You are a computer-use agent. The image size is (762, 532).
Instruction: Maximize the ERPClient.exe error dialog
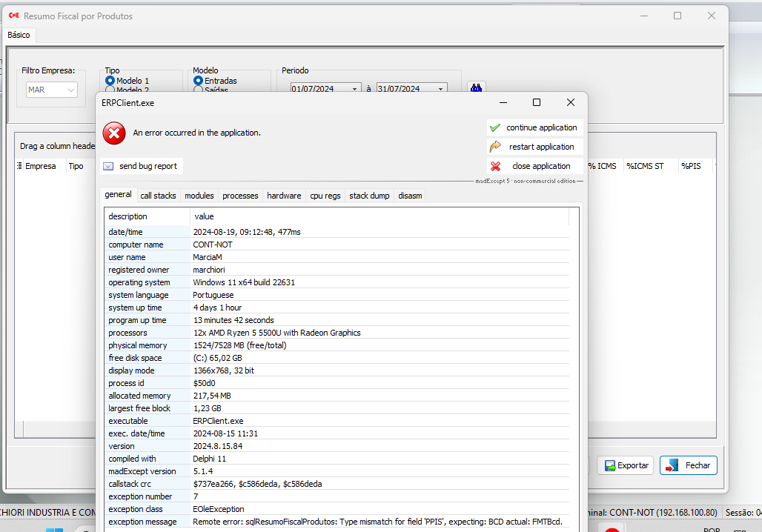[537, 102]
